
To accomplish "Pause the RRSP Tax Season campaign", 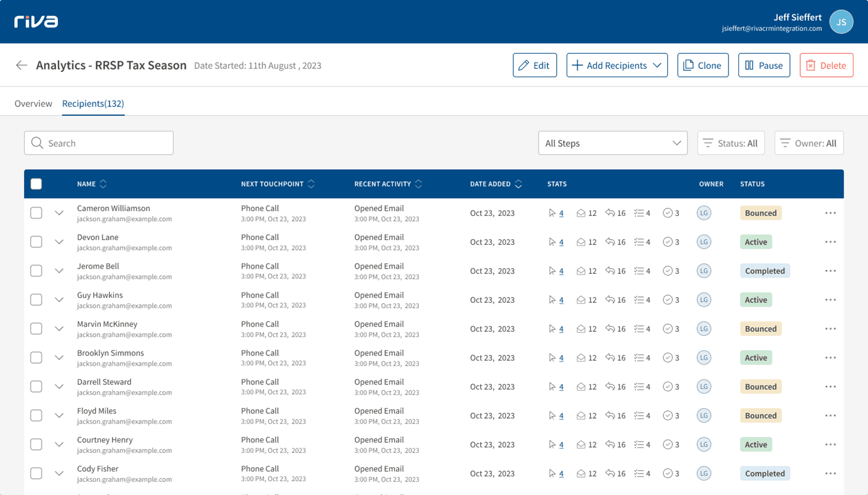I will coord(764,65).
